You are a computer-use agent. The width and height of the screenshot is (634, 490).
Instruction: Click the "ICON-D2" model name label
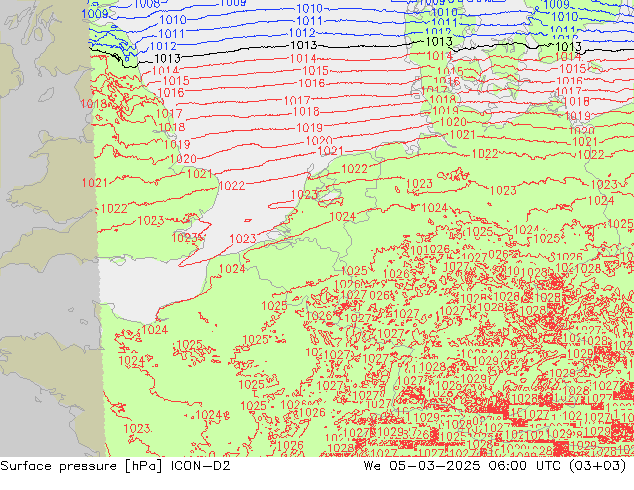tap(201, 466)
